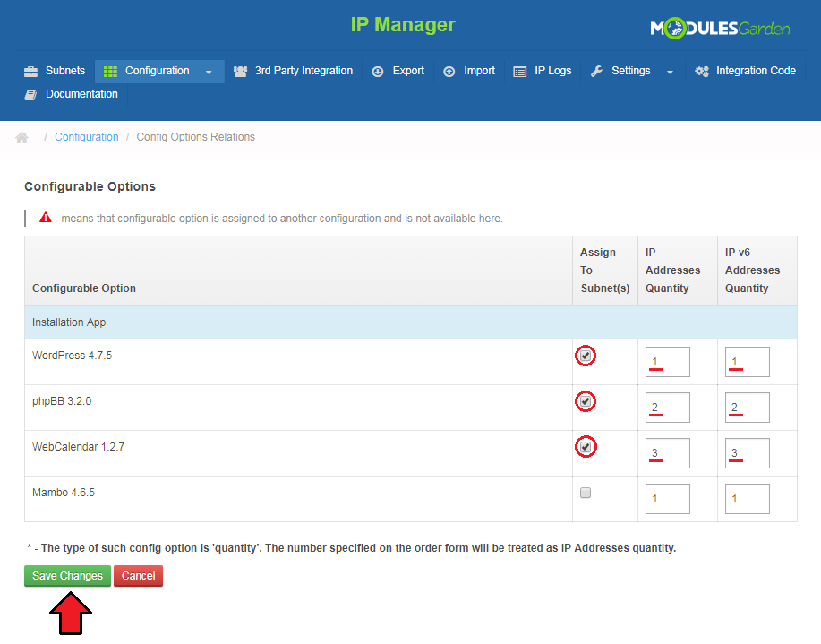The image size is (821, 644).
Task: Click the Subnets briefcase icon
Action: coord(31,72)
